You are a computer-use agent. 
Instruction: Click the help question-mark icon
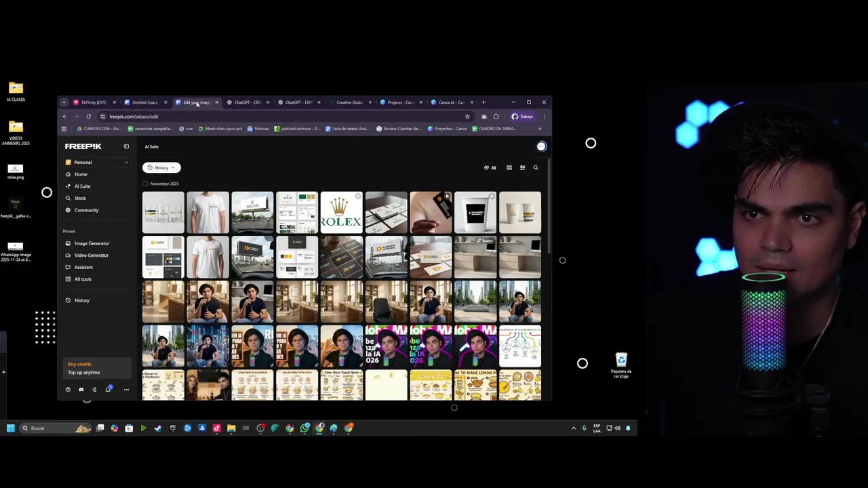pos(68,390)
